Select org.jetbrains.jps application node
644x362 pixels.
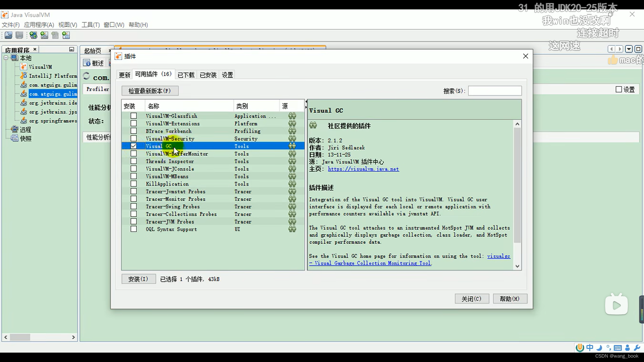click(x=53, y=112)
